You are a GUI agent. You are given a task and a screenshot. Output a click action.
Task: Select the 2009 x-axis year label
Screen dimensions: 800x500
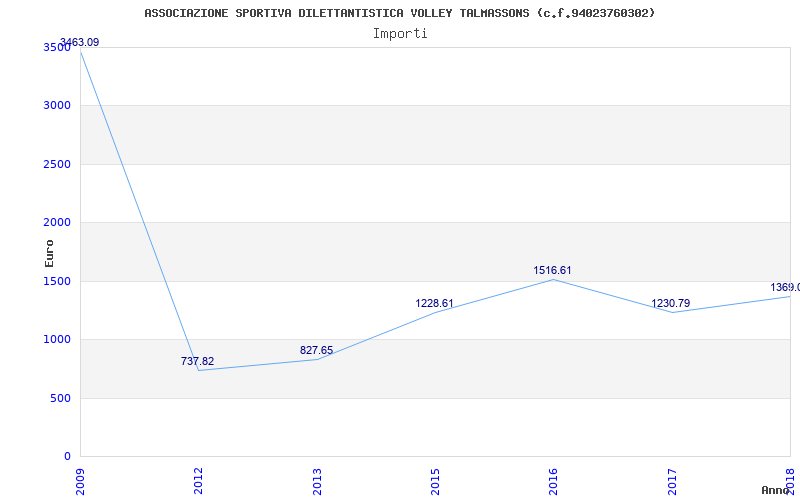point(80,481)
